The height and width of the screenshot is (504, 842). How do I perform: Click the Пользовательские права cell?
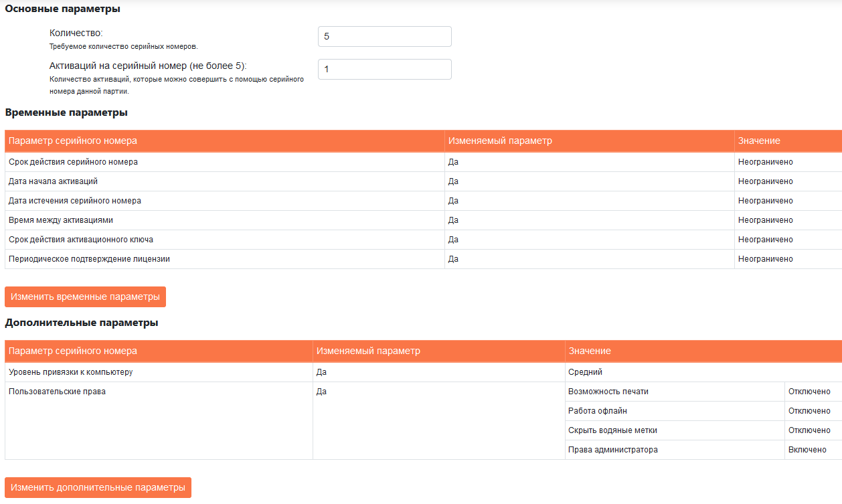[159, 420]
